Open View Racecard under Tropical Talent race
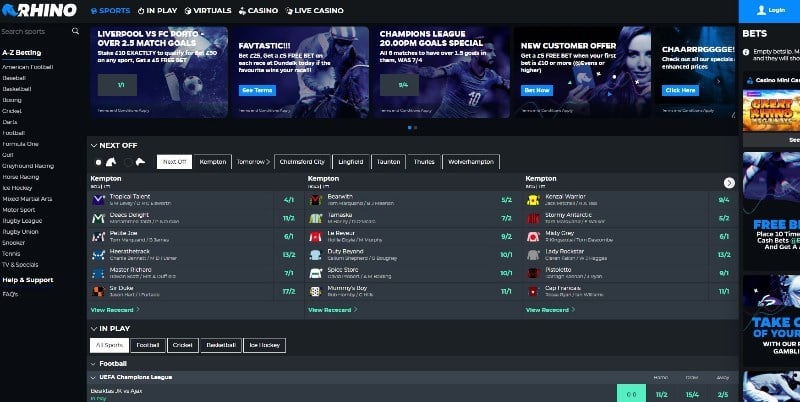This screenshot has height=402, width=800. (x=115, y=310)
